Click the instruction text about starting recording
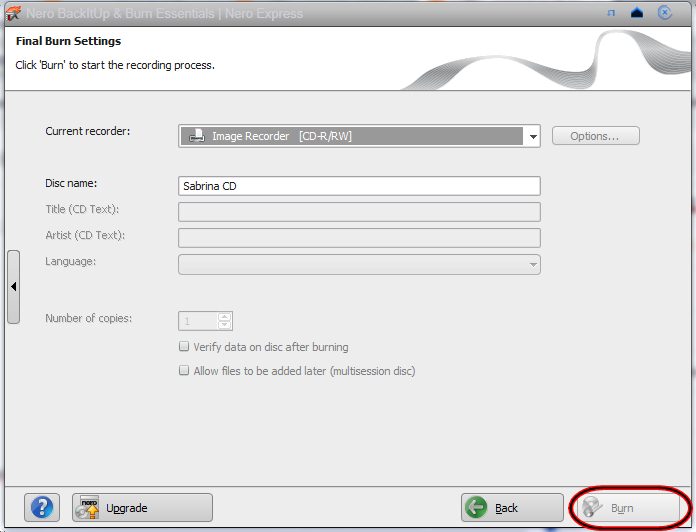The image size is (696, 532). coord(115,65)
